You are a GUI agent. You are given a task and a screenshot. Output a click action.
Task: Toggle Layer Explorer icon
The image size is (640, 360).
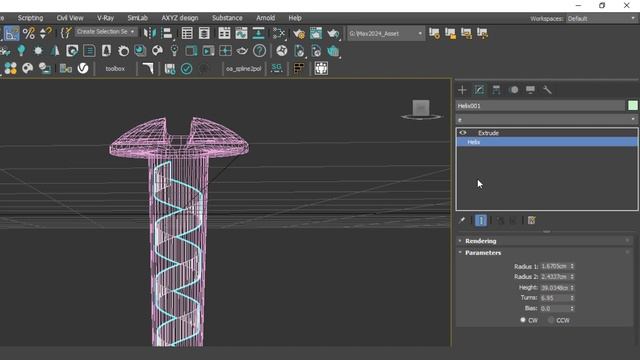(204, 33)
